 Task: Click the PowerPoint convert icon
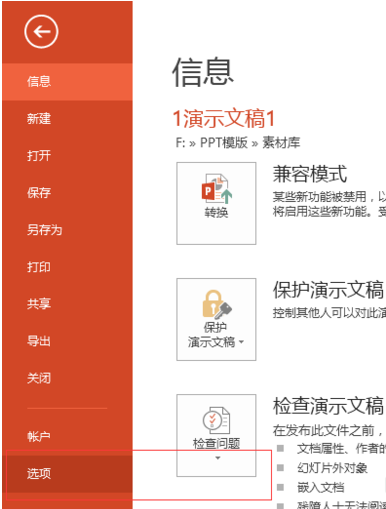point(217,189)
